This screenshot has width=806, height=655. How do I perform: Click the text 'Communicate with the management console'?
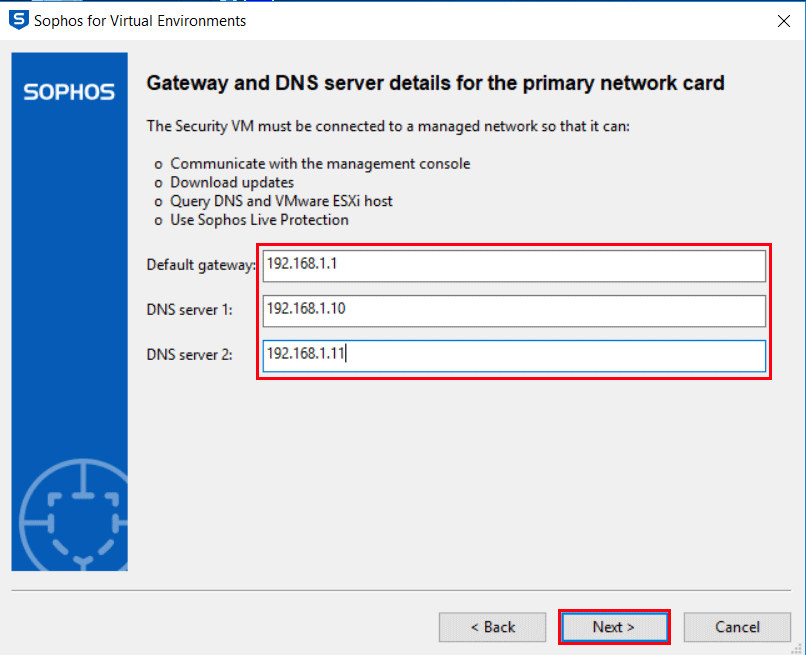320,163
